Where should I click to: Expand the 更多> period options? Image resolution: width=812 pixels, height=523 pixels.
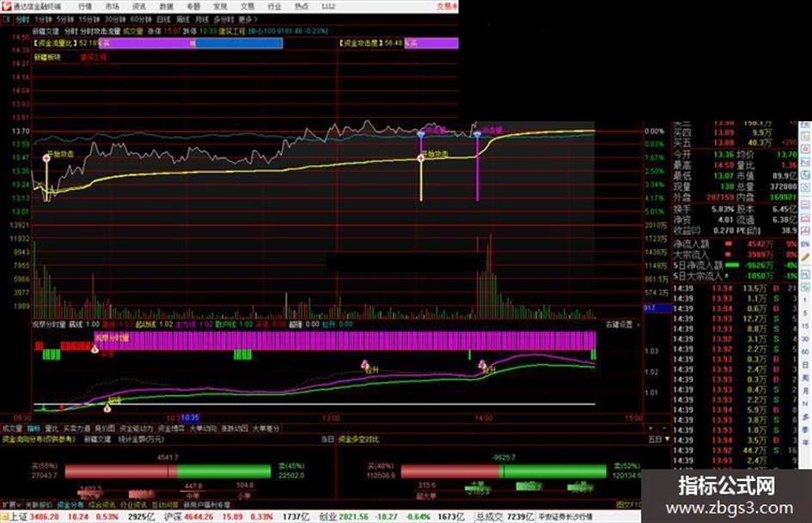coord(248,19)
